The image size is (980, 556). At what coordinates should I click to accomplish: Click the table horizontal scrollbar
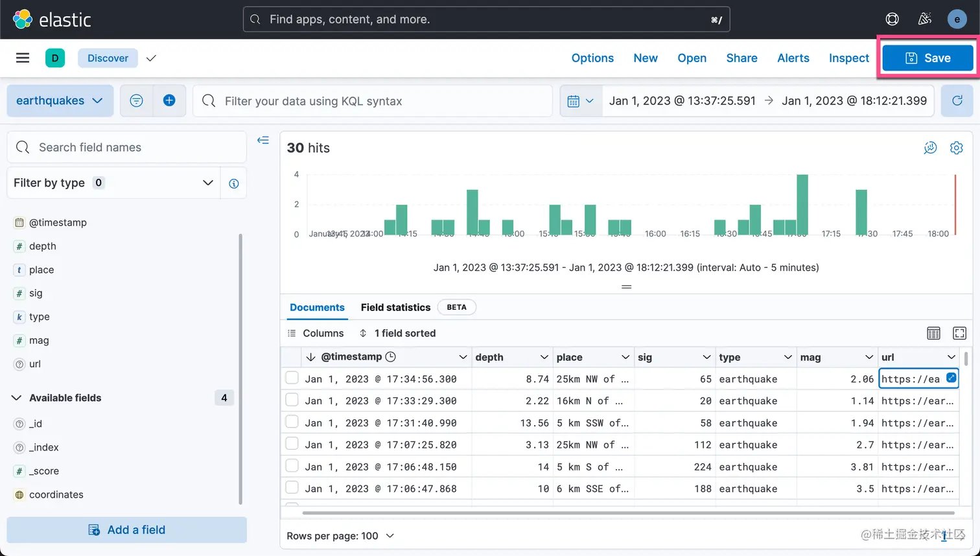(x=628, y=513)
